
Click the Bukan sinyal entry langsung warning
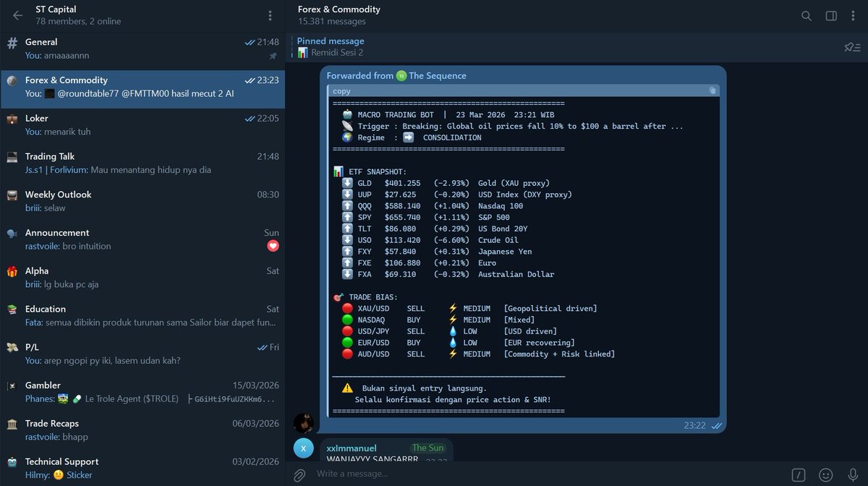click(414, 388)
